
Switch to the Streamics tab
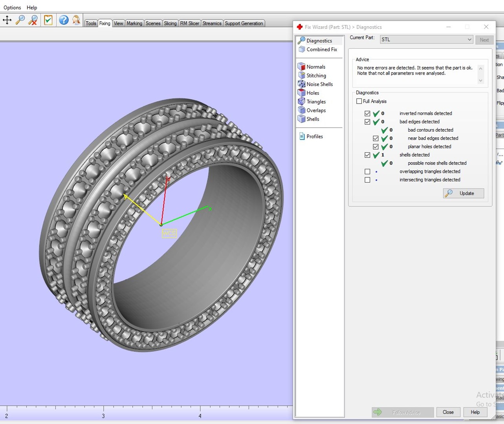[x=212, y=24]
